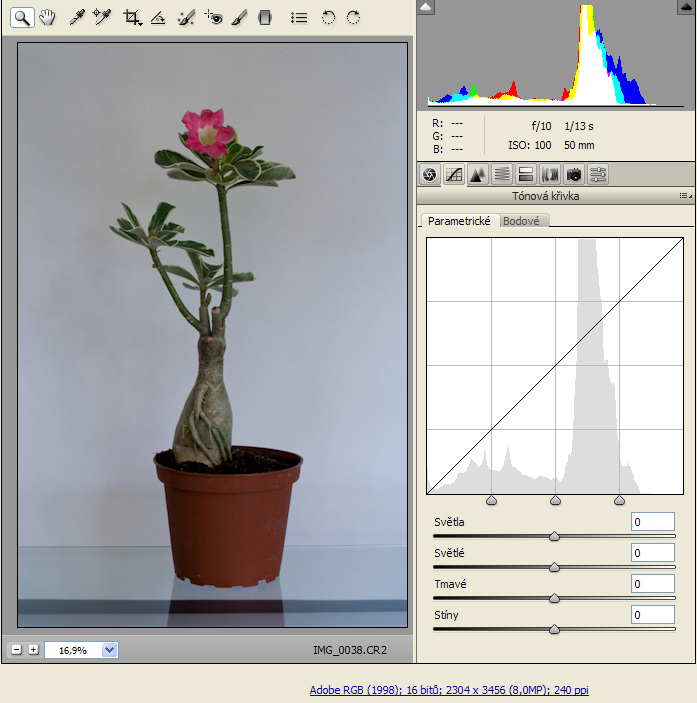The image size is (697, 703).
Task: Click the 16,9% zoom percentage field
Action: (x=74, y=650)
